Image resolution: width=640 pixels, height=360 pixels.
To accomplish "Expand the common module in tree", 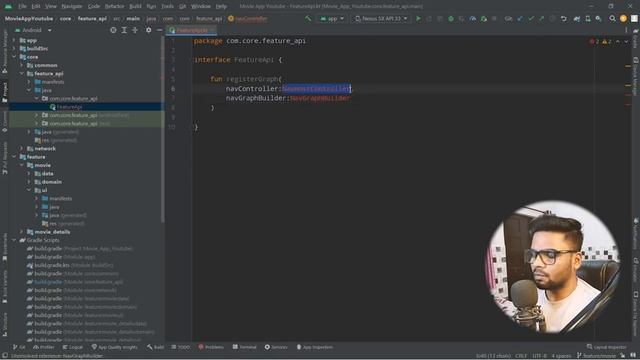I will point(22,65).
